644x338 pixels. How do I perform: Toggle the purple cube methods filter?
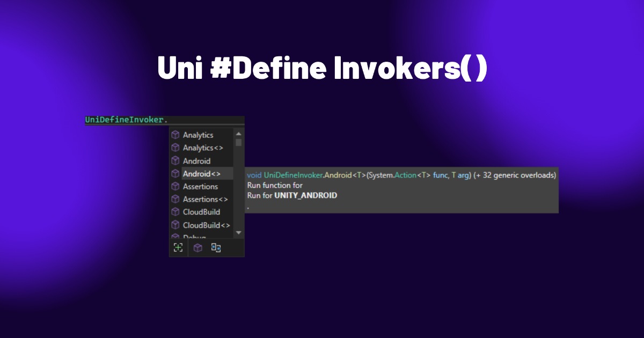198,247
